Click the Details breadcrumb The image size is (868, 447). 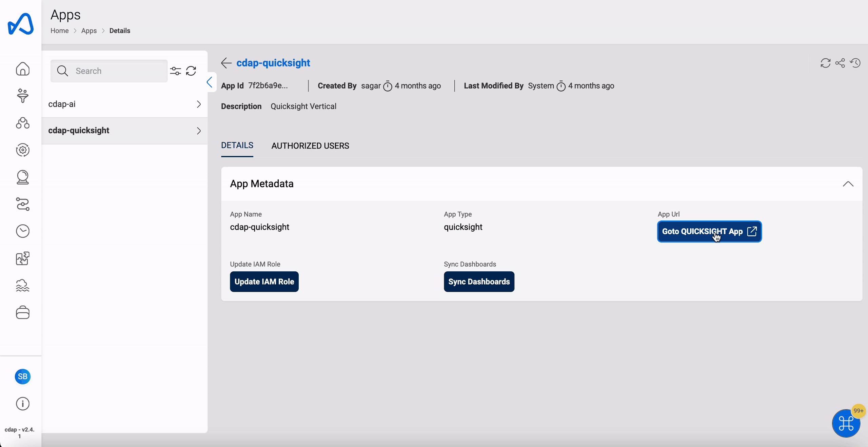click(120, 31)
